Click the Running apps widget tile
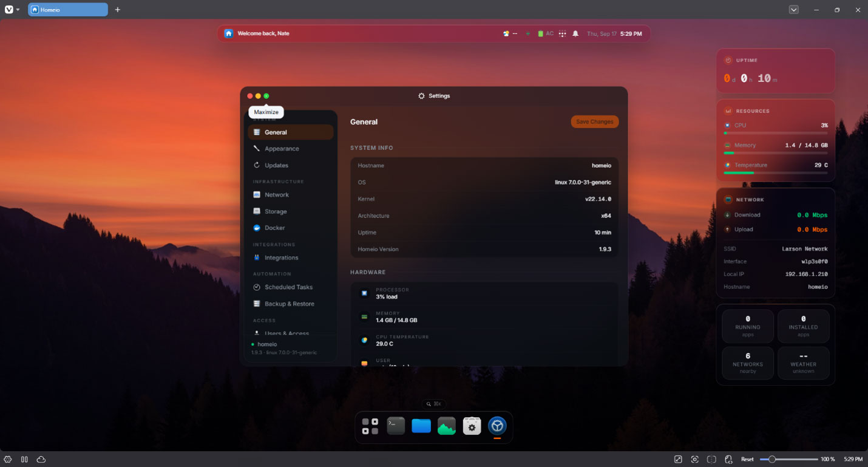The image size is (868, 467). coord(748,326)
